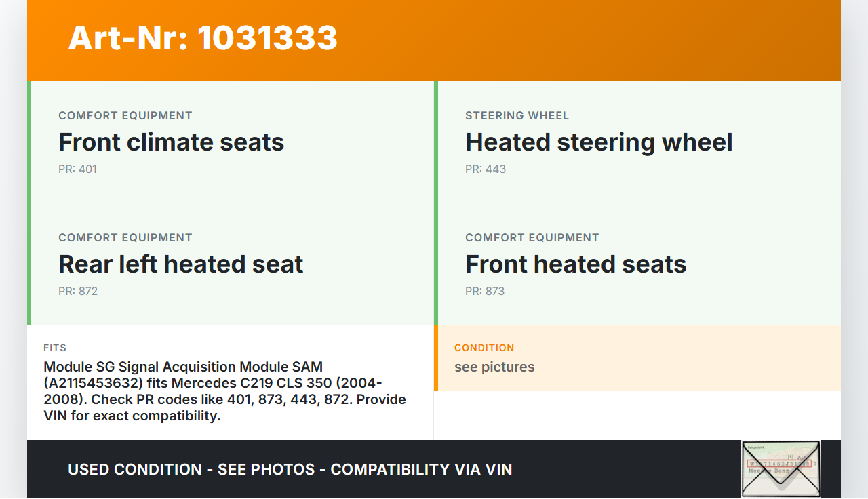
Task: Click Comfort Equipment label above Front heated seats
Action: tap(532, 237)
